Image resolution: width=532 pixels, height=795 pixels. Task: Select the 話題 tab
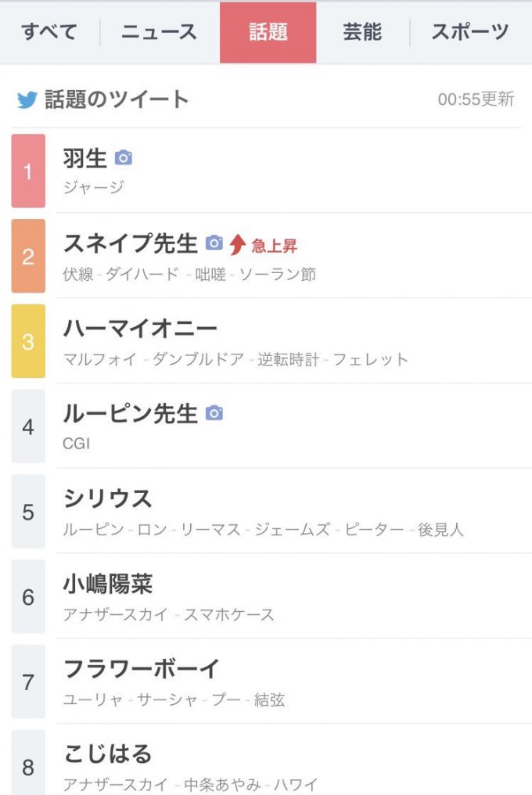268,32
